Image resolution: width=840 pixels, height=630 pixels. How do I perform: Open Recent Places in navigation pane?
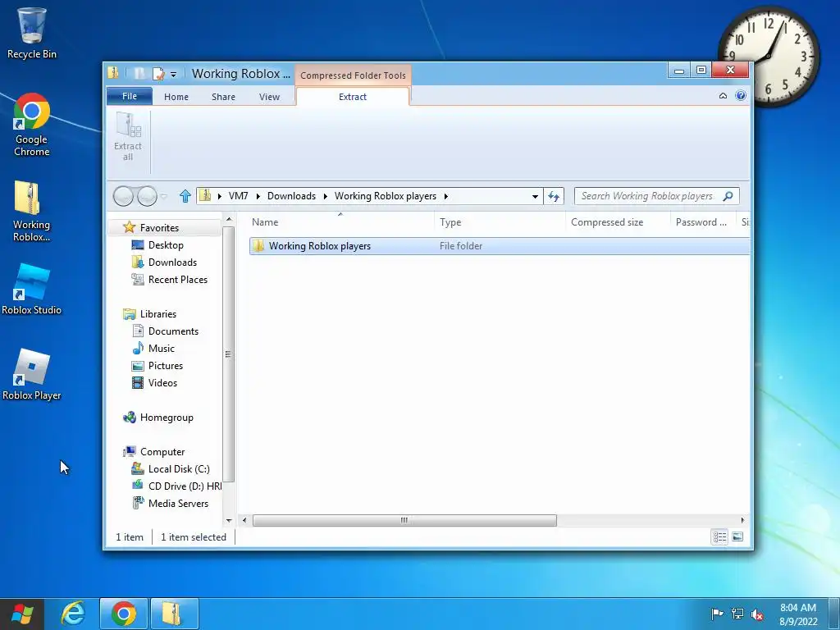(169, 280)
